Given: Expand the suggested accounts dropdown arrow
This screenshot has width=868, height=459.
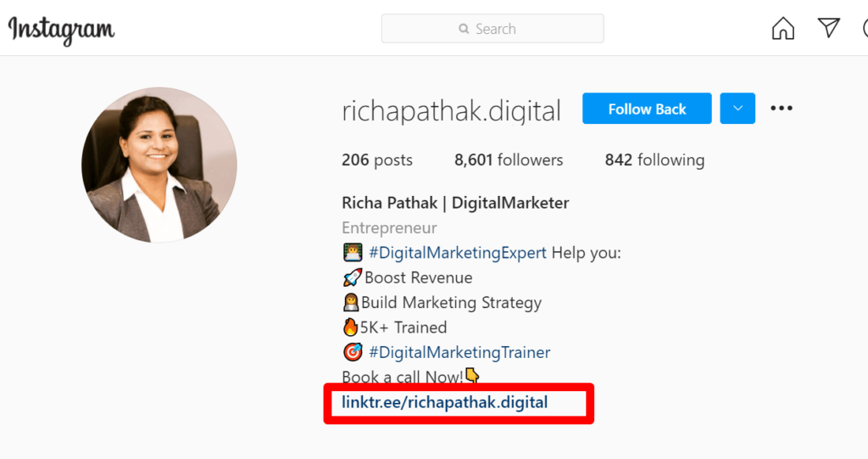Looking at the screenshot, I should click(737, 108).
